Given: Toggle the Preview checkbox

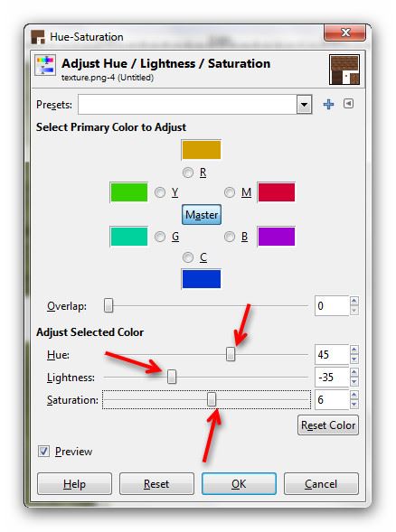Looking at the screenshot, I should point(43,452).
